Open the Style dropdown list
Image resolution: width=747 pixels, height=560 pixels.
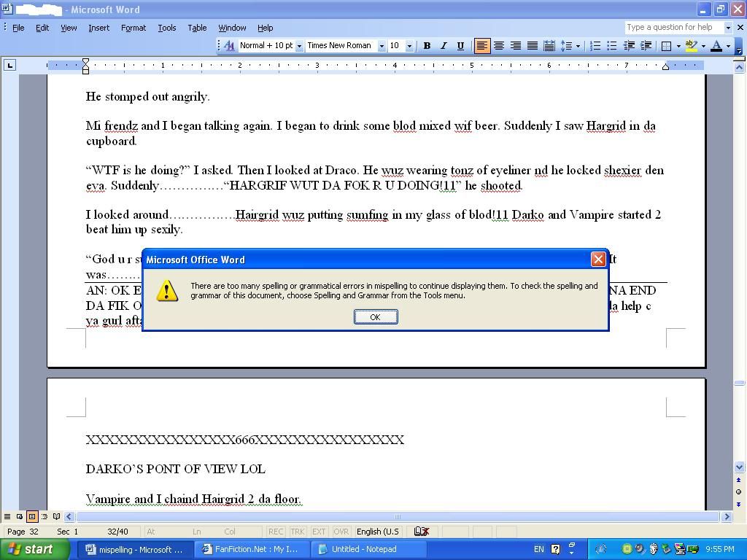point(299,46)
